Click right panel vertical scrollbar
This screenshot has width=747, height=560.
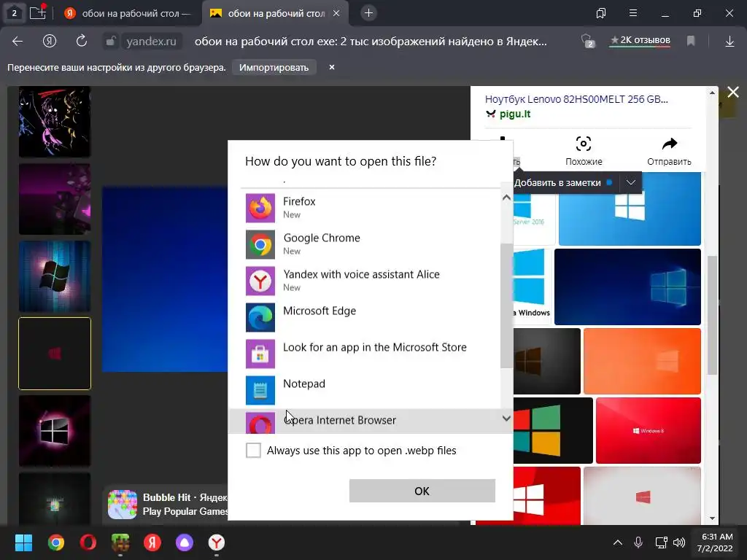pyautogui.click(x=712, y=315)
